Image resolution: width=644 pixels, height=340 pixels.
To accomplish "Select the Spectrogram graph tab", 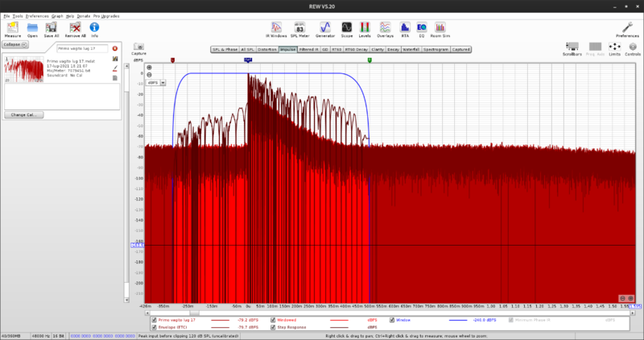I will coord(436,49).
